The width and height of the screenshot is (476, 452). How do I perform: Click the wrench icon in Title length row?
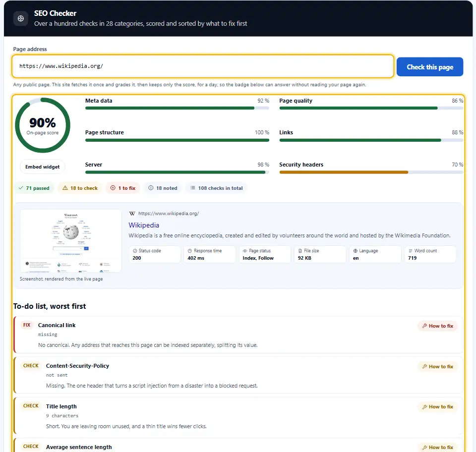[x=425, y=407]
